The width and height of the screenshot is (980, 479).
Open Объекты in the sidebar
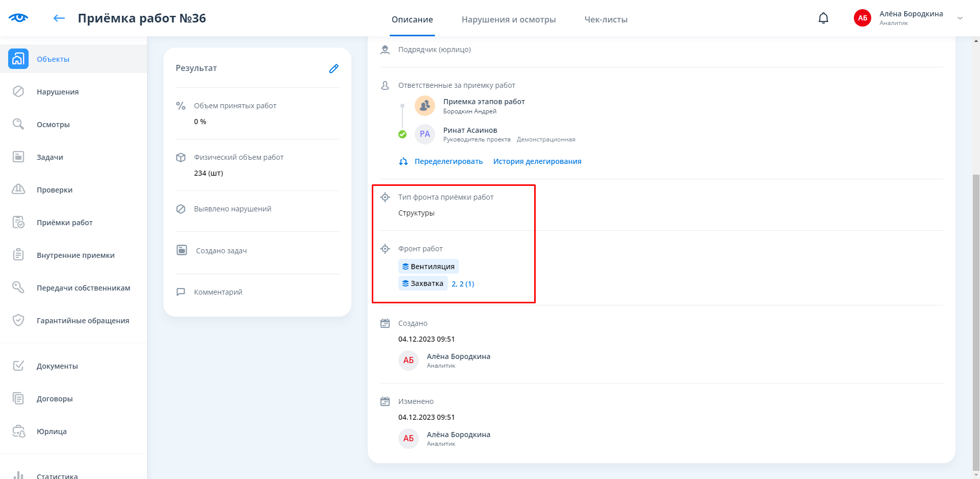point(53,59)
